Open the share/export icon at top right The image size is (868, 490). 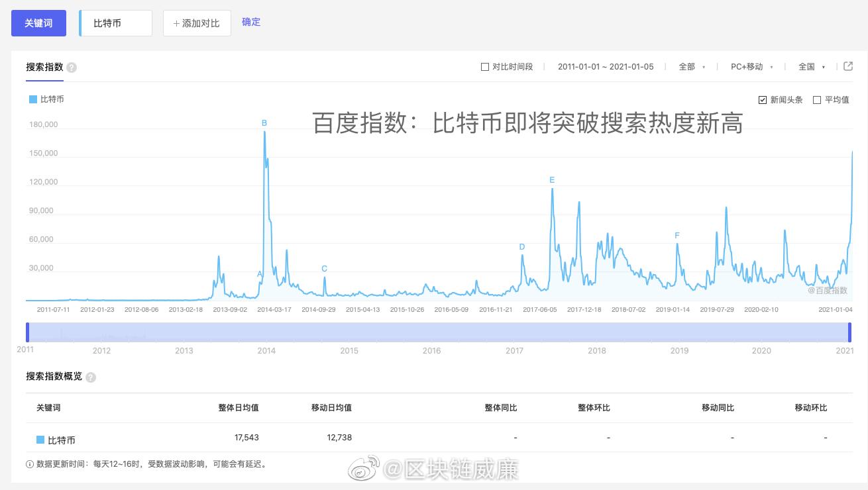click(x=848, y=66)
